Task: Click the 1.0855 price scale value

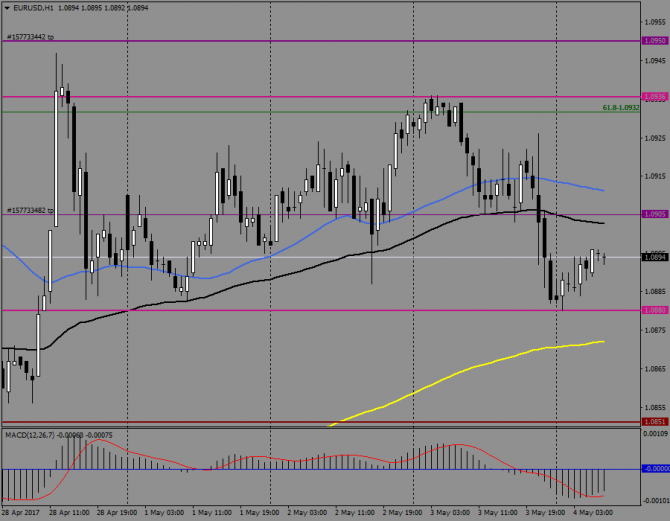Action: point(655,408)
